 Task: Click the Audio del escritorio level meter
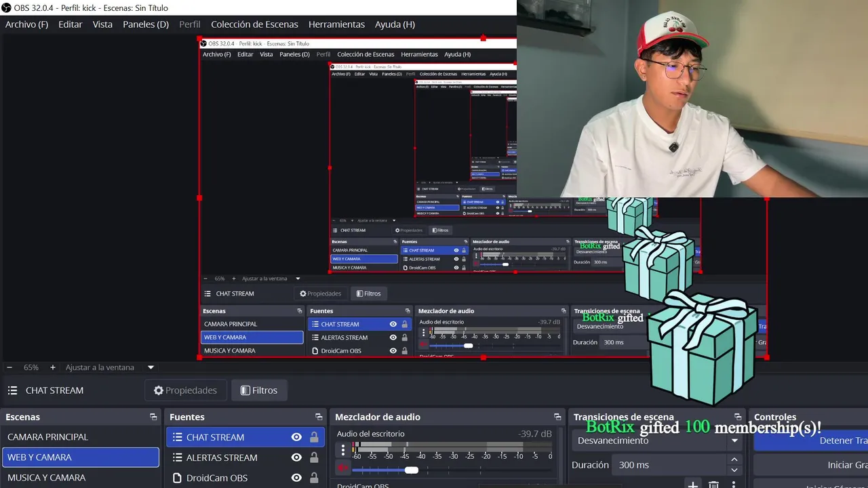click(x=452, y=447)
